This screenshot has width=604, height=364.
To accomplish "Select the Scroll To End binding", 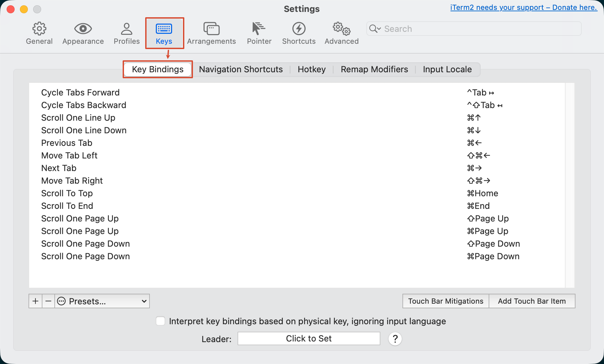I will tap(297, 206).
